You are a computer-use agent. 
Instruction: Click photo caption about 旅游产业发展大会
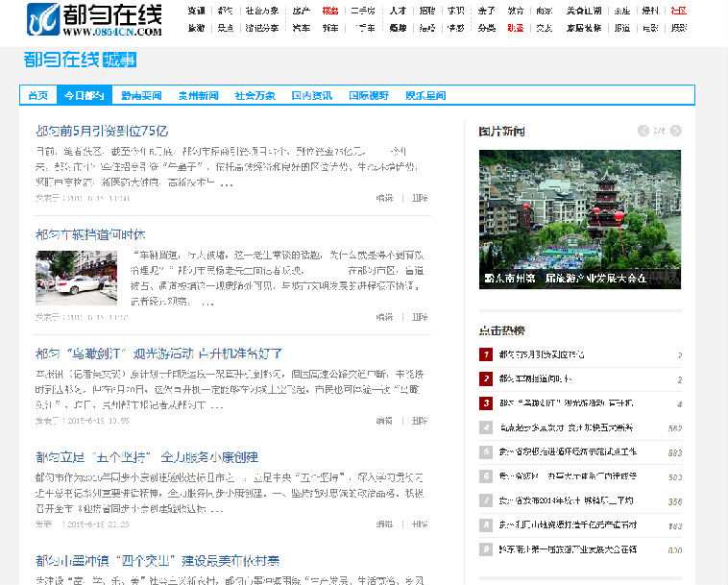click(565, 279)
